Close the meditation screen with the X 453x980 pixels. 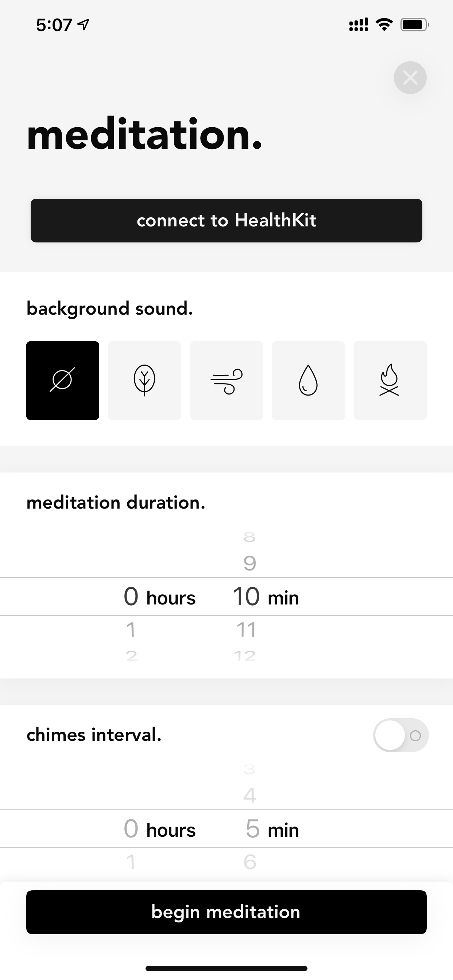click(x=410, y=78)
